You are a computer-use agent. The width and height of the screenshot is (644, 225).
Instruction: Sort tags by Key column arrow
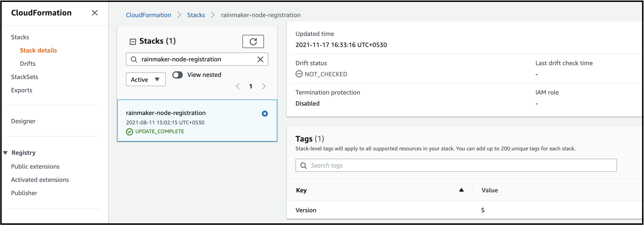[461, 190]
